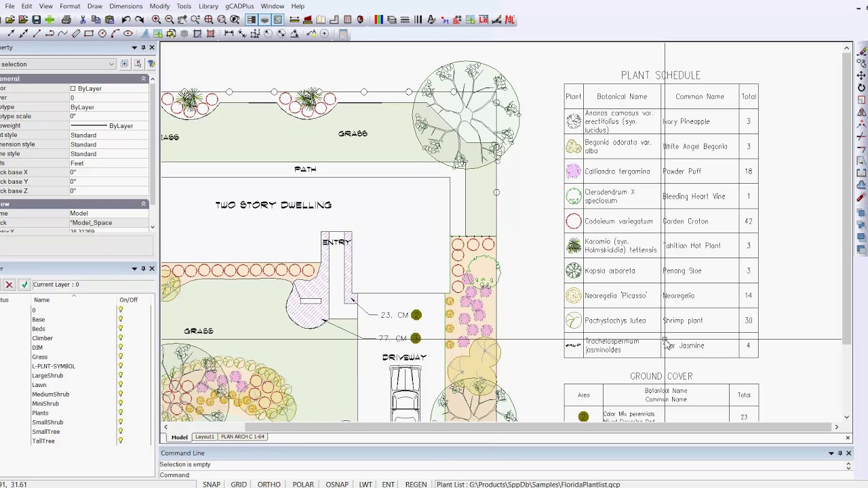
Task: Cut selection with the scissors icon
Action: (x=83, y=20)
